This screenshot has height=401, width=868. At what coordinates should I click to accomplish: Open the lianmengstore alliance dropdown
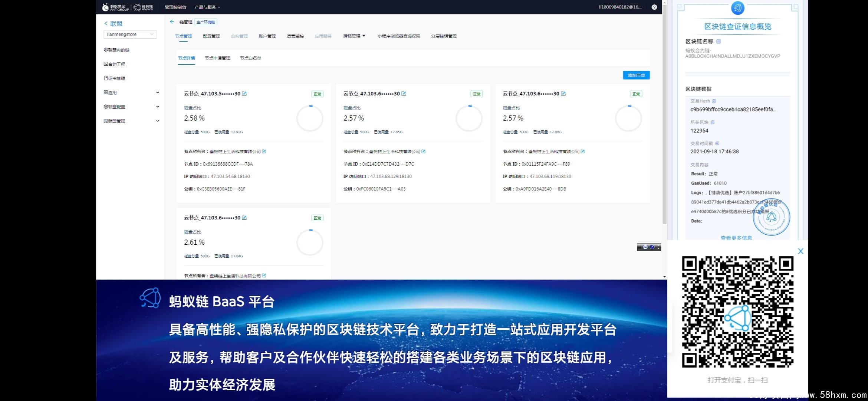130,34
